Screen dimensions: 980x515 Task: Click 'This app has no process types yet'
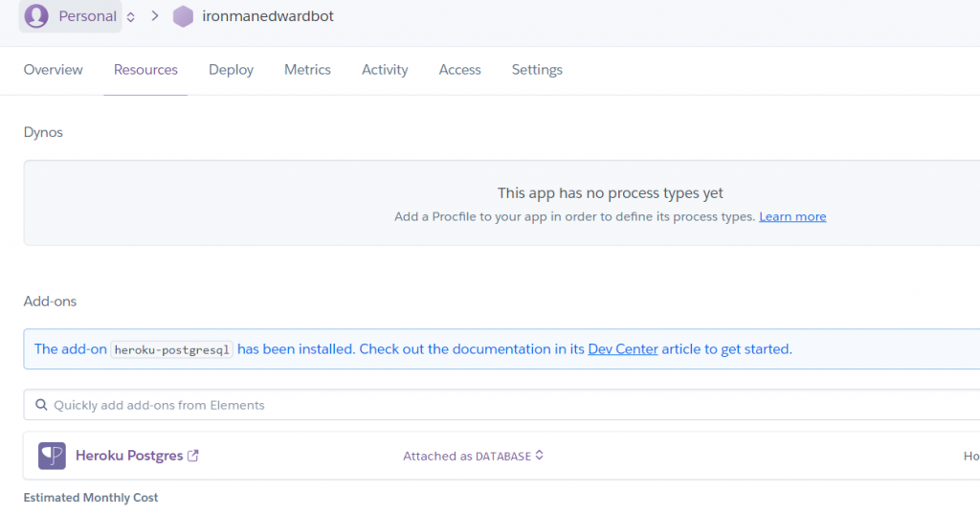(610, 193)
